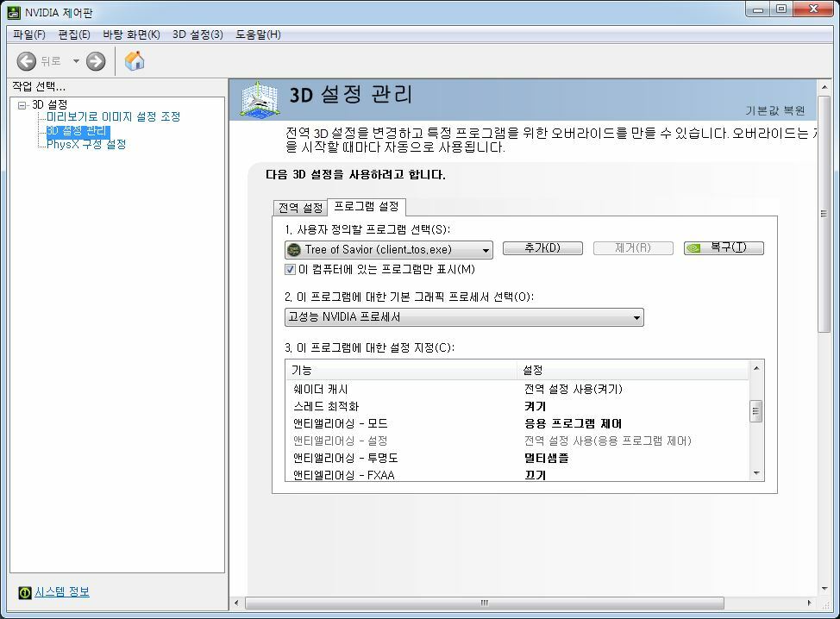Click the 시스템 정보 icon
Image resolution: width=840 pixels, height=619 pixels.
pos(25,592)
